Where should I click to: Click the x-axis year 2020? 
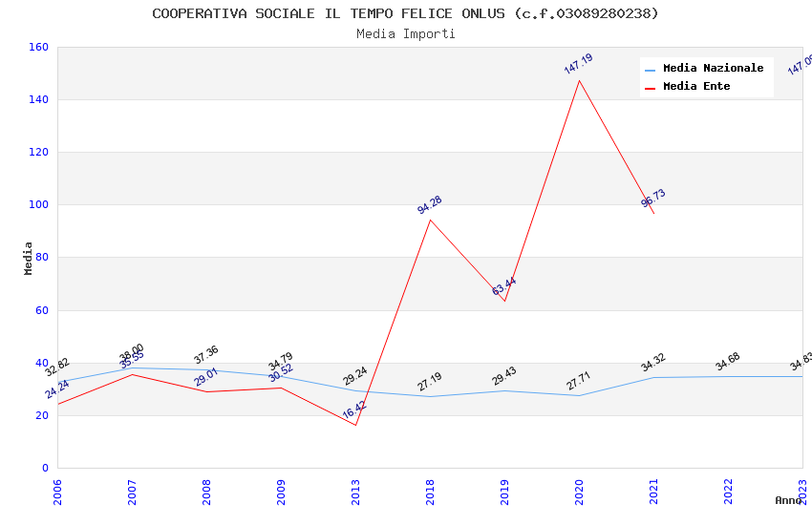pos(579,493)
